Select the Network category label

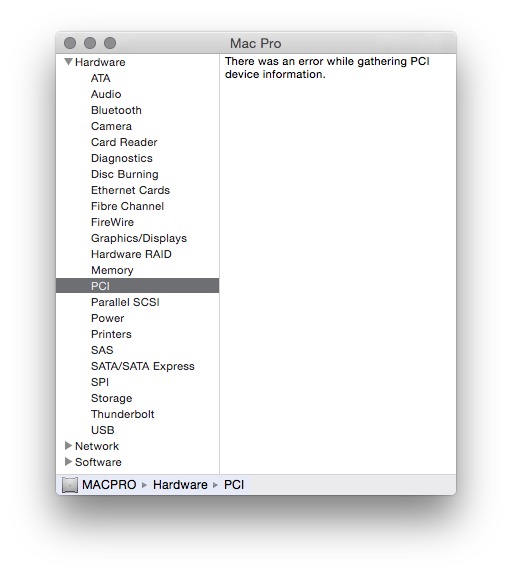point(97,446)
